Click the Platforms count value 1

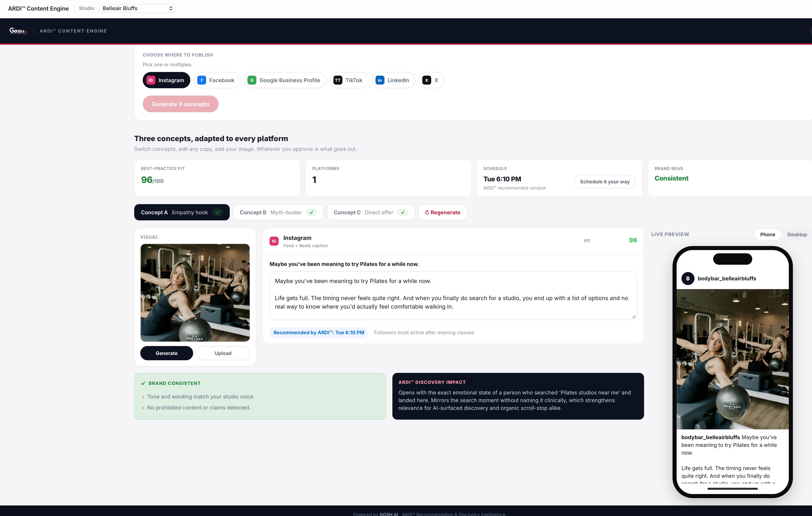click(x=314, y=180)
